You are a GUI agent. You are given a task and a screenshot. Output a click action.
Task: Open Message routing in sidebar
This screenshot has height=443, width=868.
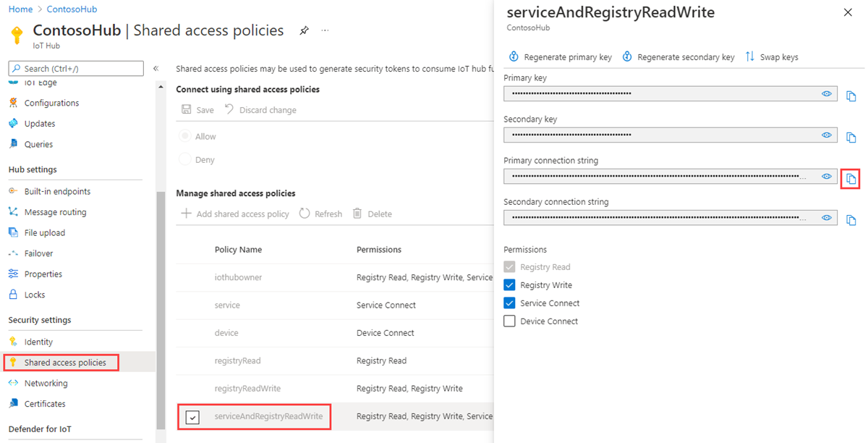55,212
